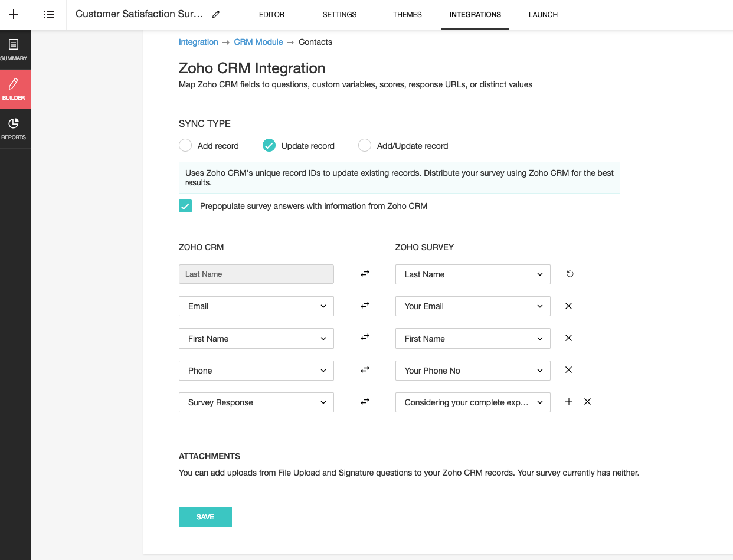The width and height of the screenshot is (733, 560).
Task: Click the ZOHO CRM column header
Action: (x=201, y=247)
